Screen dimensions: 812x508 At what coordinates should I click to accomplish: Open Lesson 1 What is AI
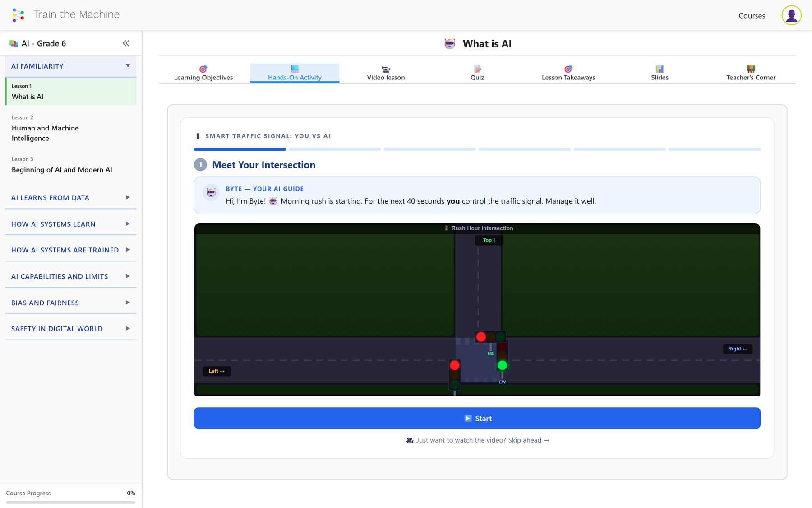71,92
